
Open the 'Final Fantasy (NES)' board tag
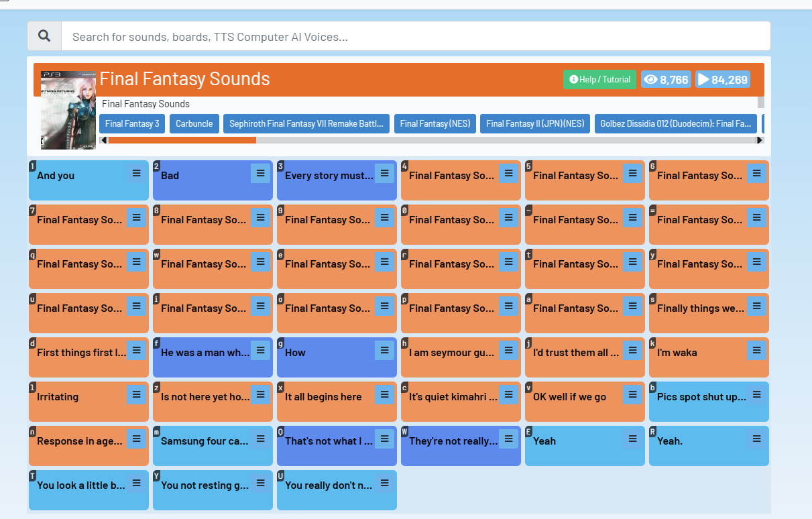[435, 123]
